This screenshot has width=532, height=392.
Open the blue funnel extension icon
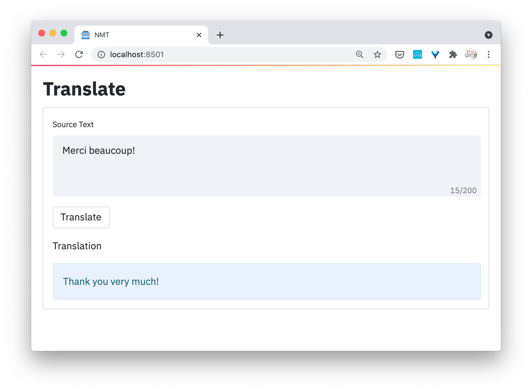[x=435, y=54]
